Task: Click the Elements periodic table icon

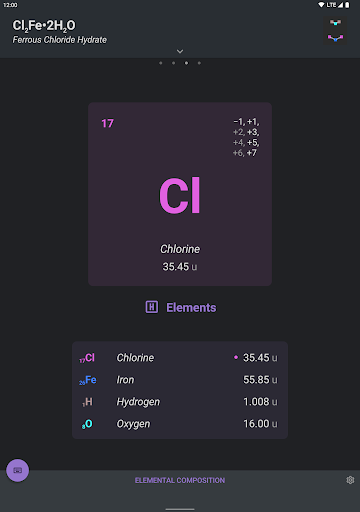Action: pyautogui.click(x=152, y=307)
